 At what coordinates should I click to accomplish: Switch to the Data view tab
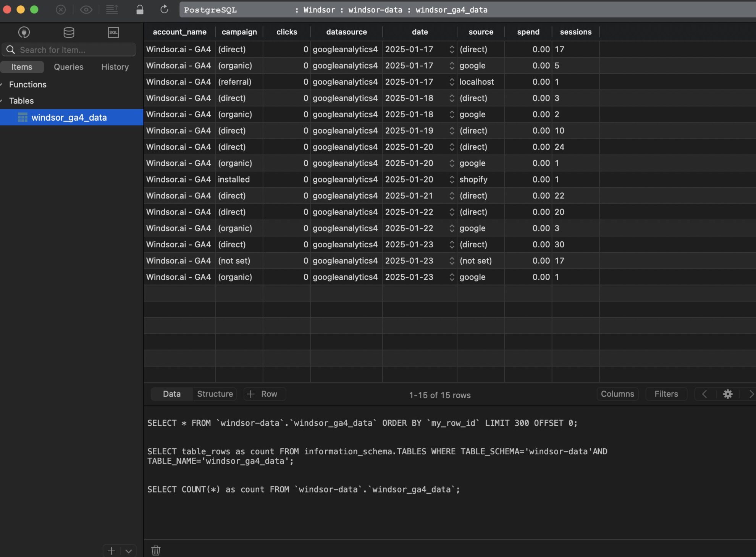point(172,394)
